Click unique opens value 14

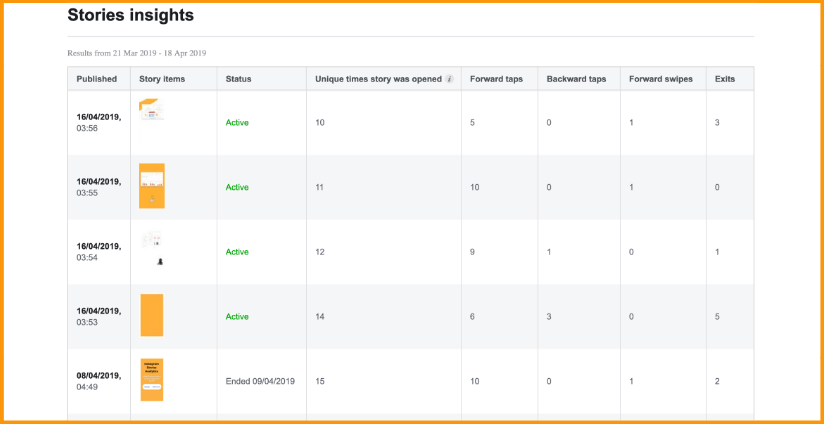click(x=320, y=316)
